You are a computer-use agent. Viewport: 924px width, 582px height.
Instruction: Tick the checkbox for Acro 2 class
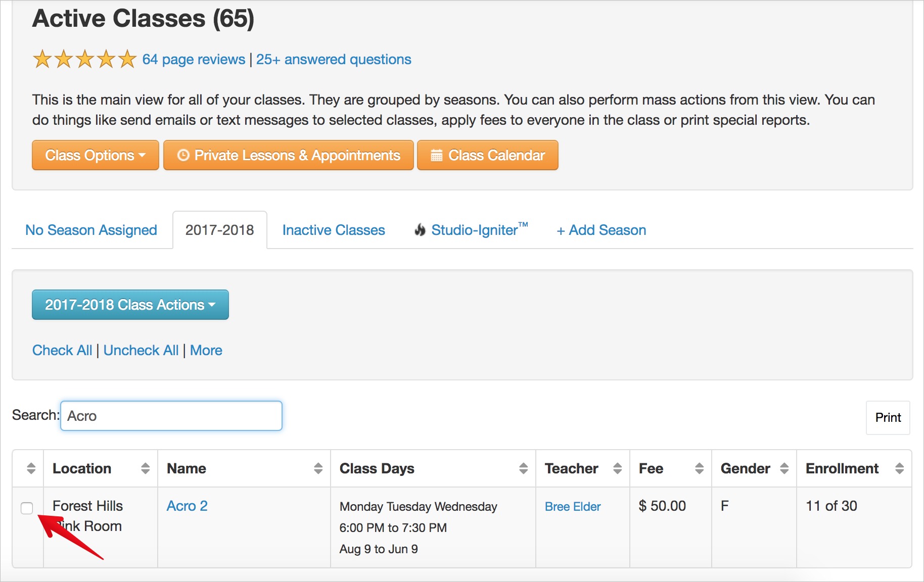point(27,508)
